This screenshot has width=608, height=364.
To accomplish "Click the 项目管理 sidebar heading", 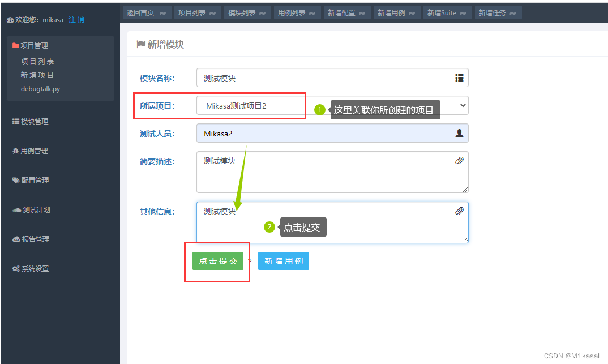I will click(x=34, y=45).
